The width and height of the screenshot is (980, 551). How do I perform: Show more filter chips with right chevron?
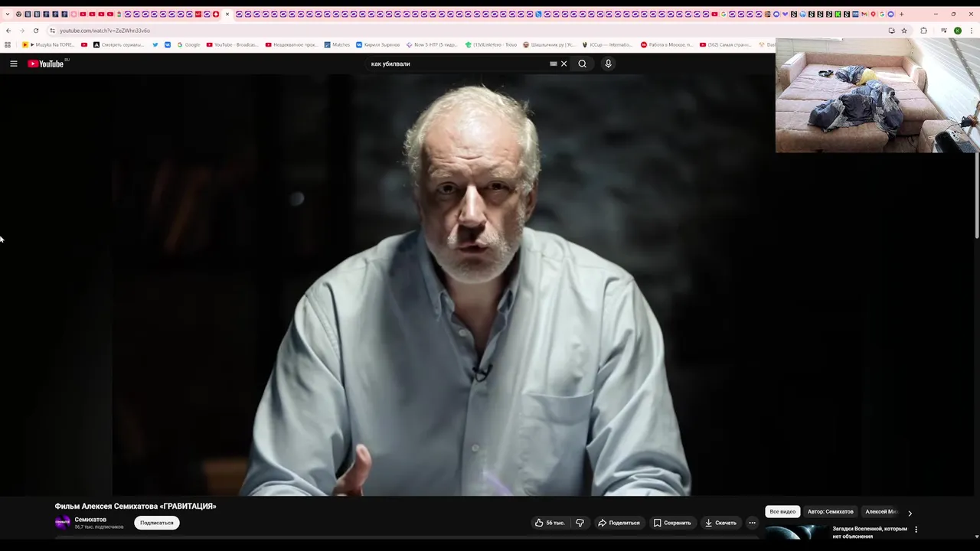tap(910, 513)
